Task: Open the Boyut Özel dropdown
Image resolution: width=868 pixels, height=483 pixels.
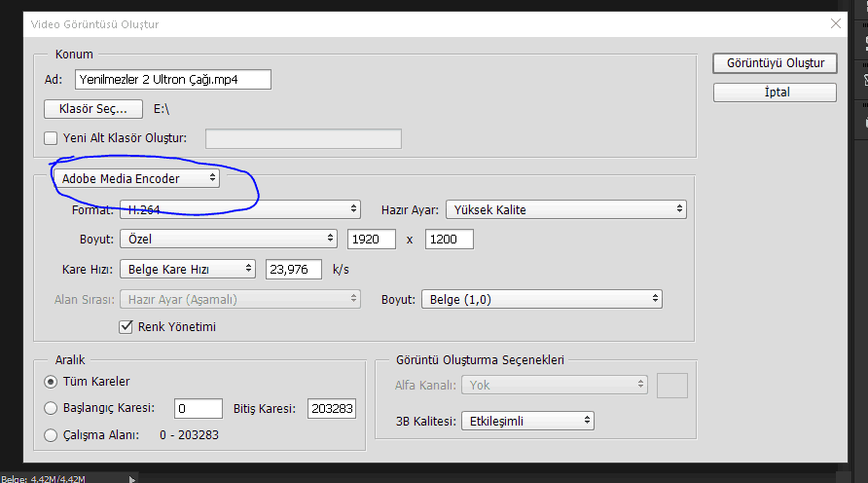Action: (229, 239)
